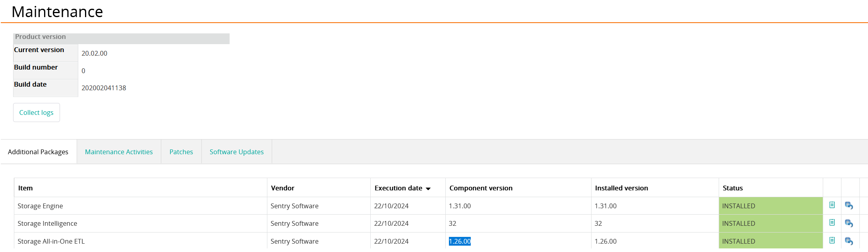Click component version 1.31.00 of Storage Engine
The width and height of the screenshot is (868, 252).
[460, 206]
